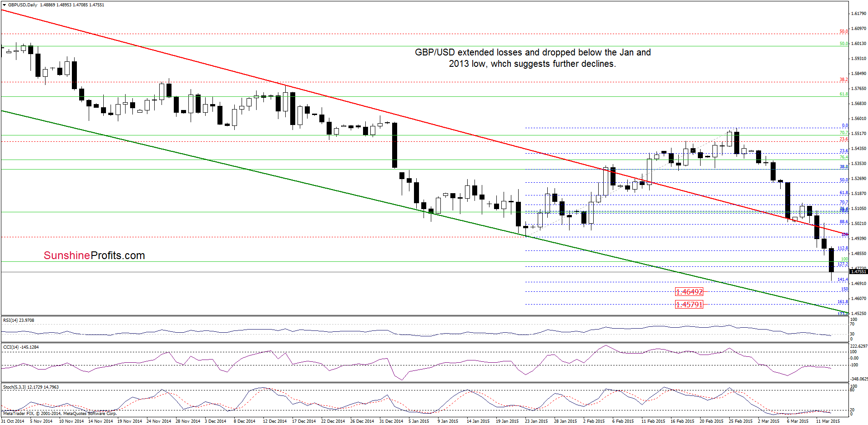Click the 3 Dec 2014 date label
868x425 pixels.
click(x=216, y=421)
